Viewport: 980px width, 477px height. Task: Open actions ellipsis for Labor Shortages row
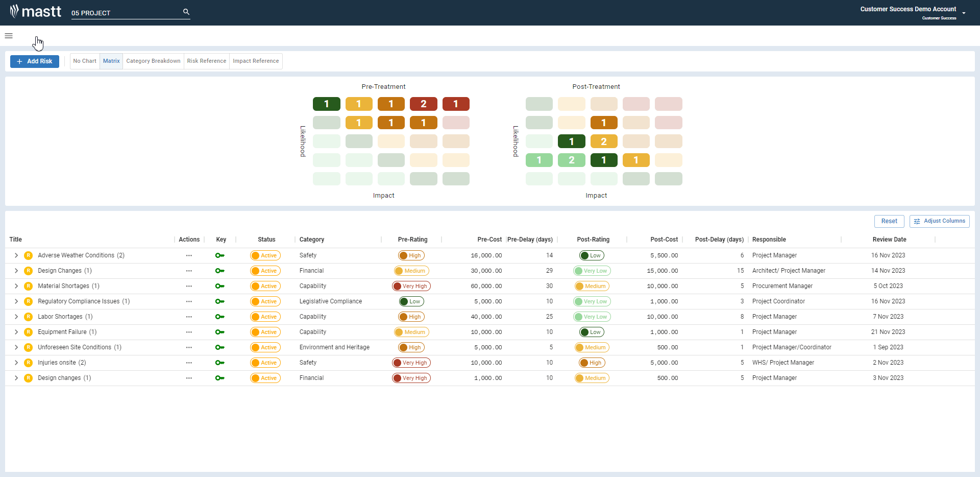(x=189, y=317)
